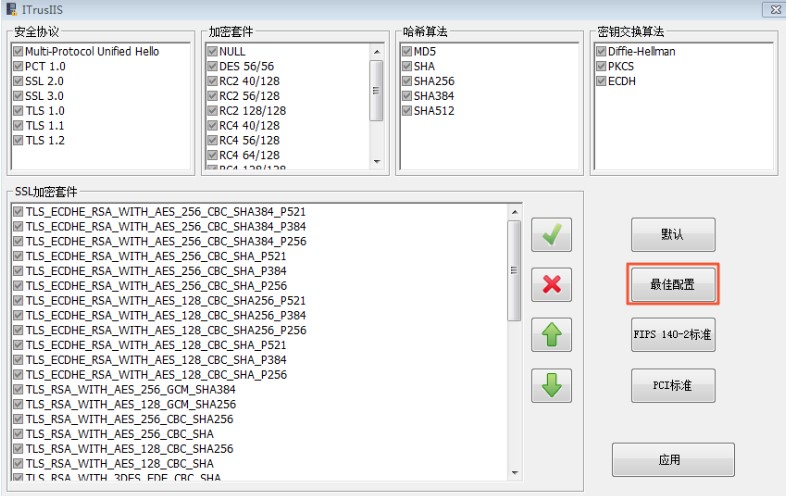Uncheck the ECDH key exchange option
This screenshot has height=496, width=786.
tap(601, 81)
